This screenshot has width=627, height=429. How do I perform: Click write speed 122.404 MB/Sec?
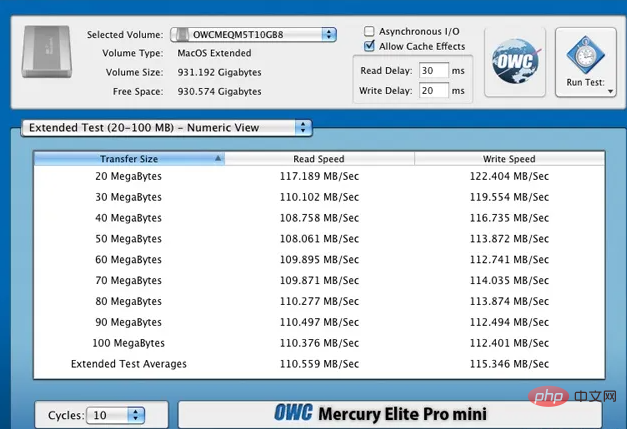click(x=509, y=176)
